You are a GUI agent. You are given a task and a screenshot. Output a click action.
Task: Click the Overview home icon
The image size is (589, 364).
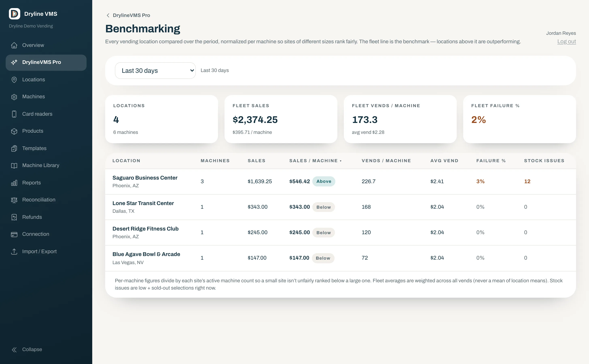tap(14, 45)
